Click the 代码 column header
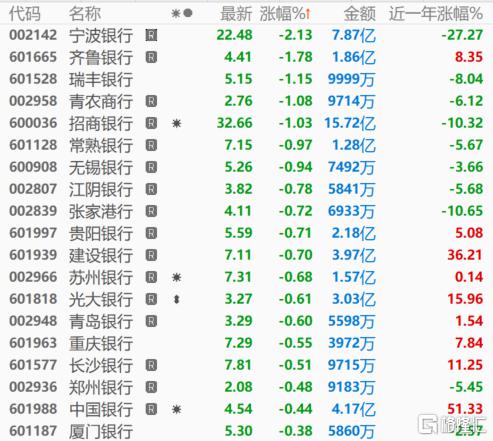This screenshot has height=441, width=493. [x=25, y=14]
